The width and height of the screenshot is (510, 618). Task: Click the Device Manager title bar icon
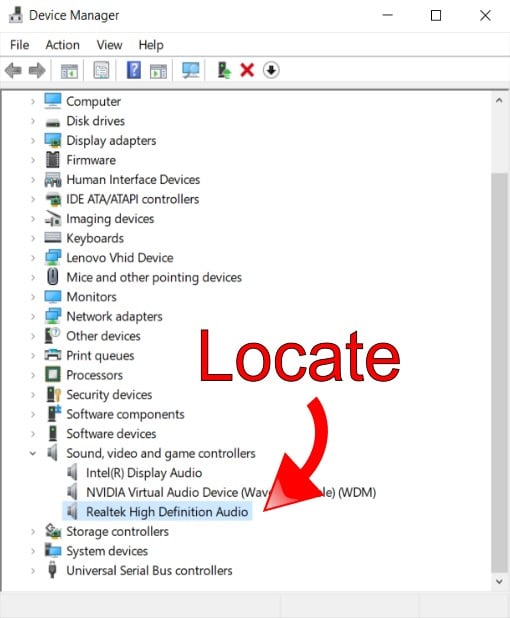16,15
